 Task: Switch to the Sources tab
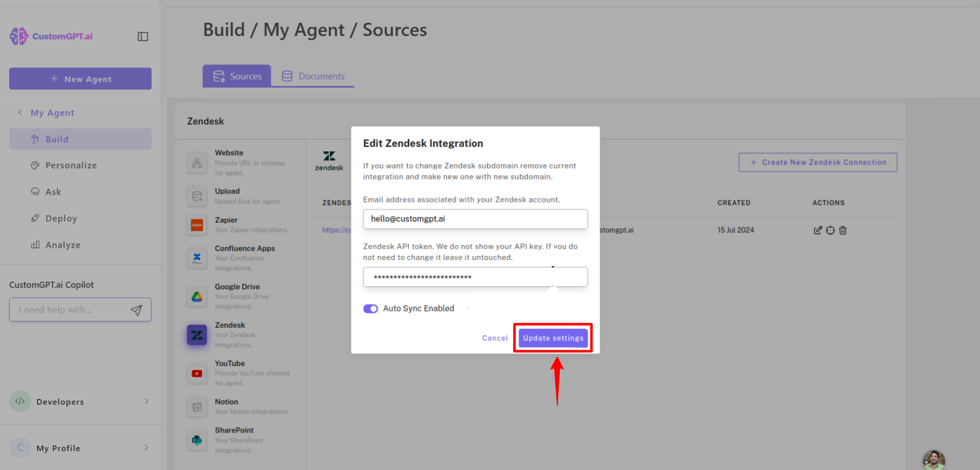(x=237, y=76)
